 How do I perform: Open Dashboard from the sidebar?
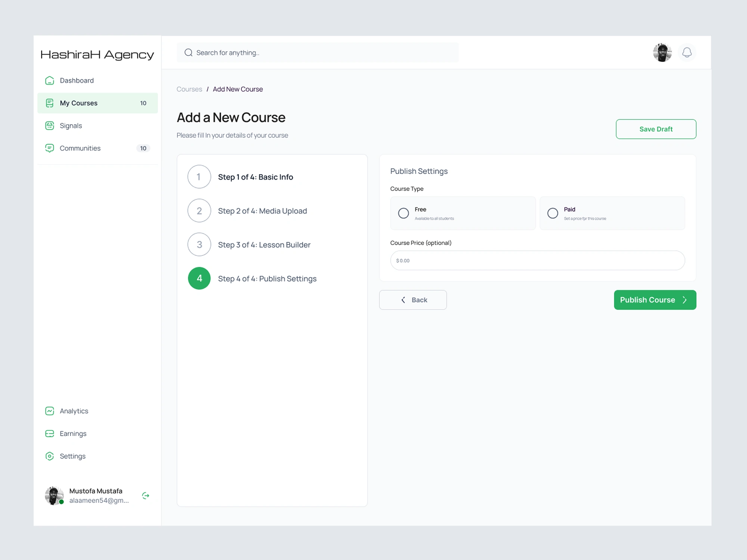point(77,81)
